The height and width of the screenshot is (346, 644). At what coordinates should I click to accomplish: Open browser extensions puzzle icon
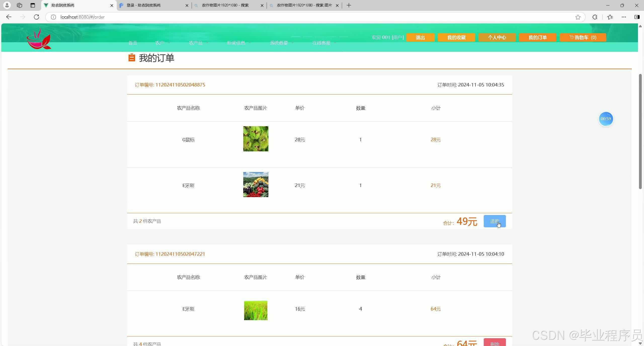[595, 17]
